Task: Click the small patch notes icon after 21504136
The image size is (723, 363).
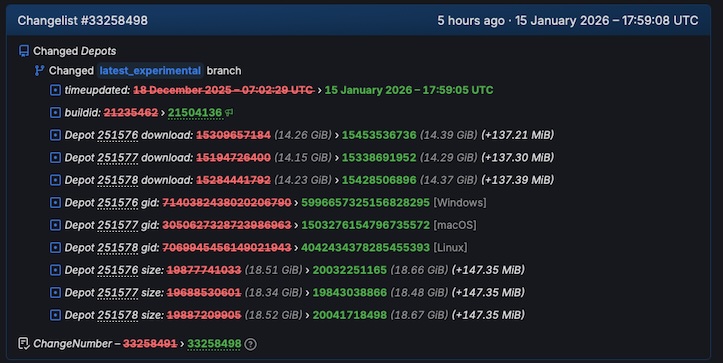Action: pos(229,112)
